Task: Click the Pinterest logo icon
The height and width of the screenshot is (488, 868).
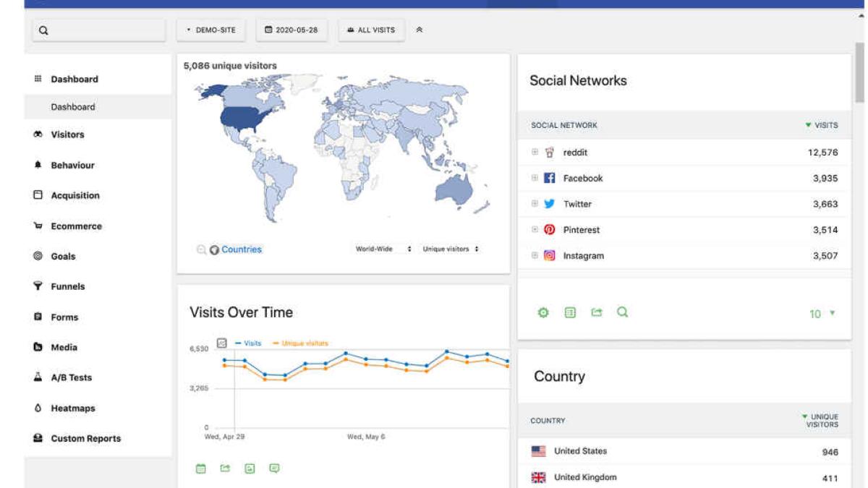Action: coord(550,230)
